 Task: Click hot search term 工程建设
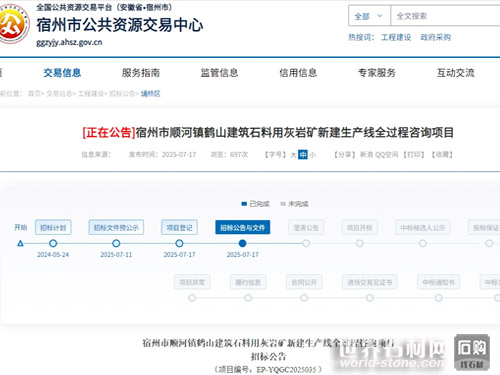396,37
